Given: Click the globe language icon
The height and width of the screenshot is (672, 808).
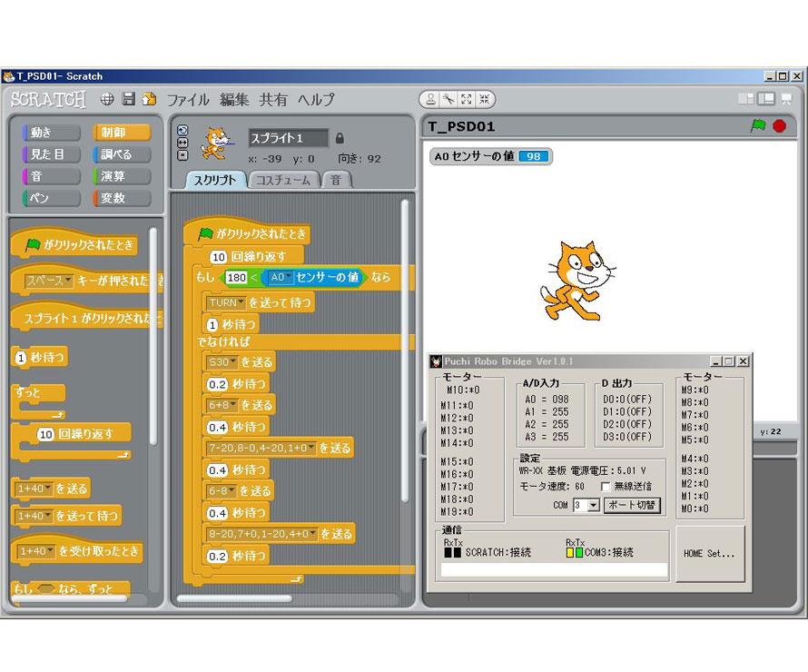Looking at the screenshot, I should [x=107, y=99].
